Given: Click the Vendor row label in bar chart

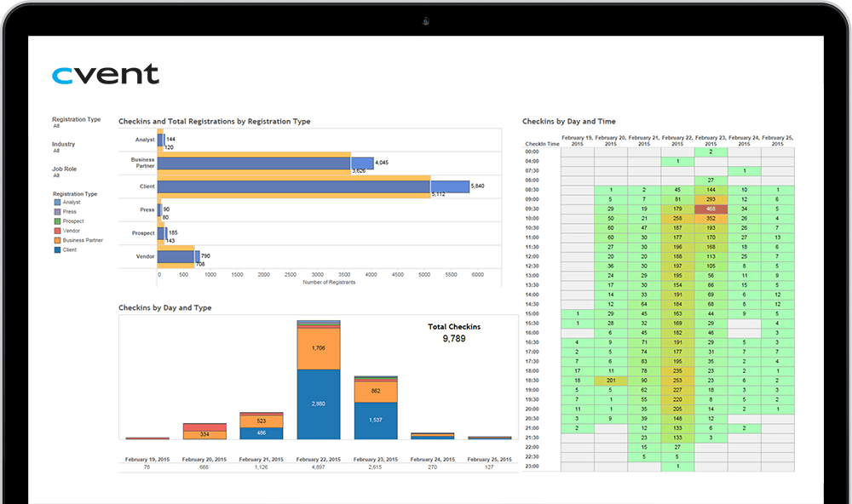Looking at the screenshot, I should click(x=144, y=256).
